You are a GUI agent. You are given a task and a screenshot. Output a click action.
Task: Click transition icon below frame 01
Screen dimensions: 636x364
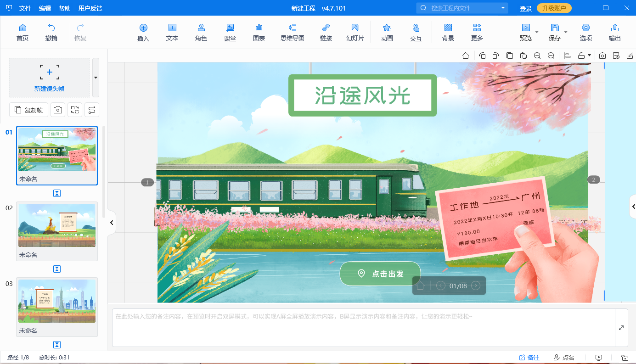coord(57,193)
